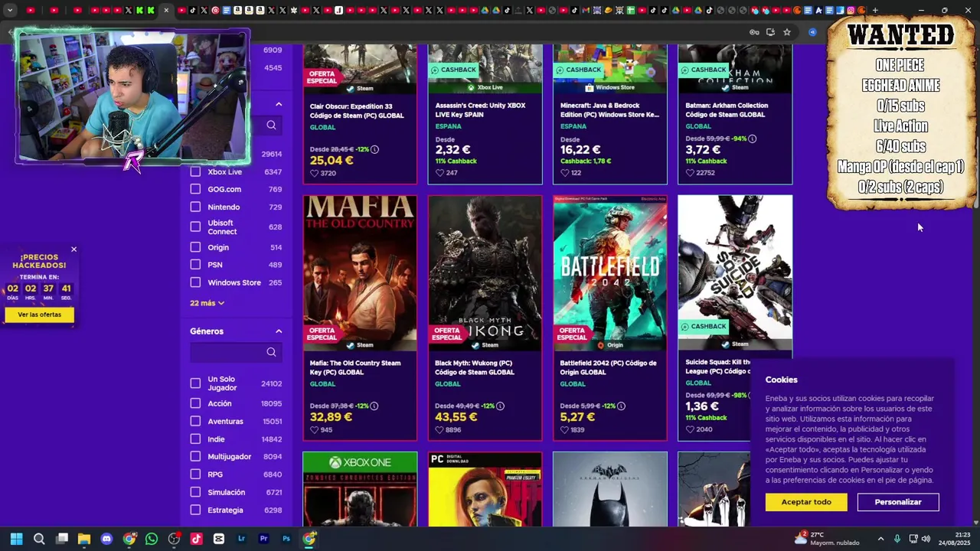Check the Estrategia genre checkbox
Image resolution: width=980 pixels, height=551 pixels.
(195, 510)
